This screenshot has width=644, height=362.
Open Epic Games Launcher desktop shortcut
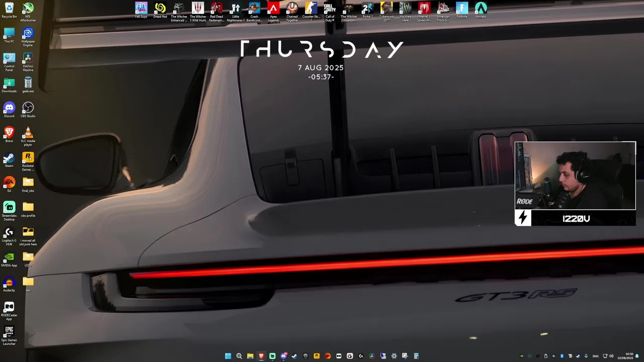9,336
